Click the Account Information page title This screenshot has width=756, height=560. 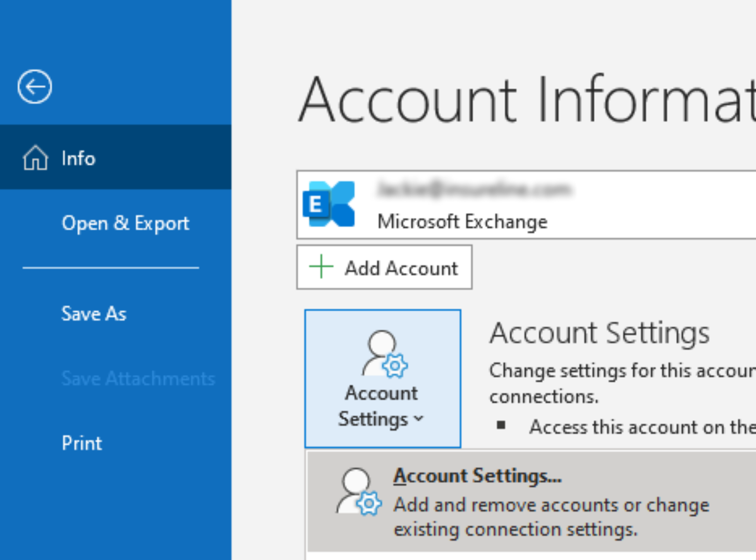[527, 100]
